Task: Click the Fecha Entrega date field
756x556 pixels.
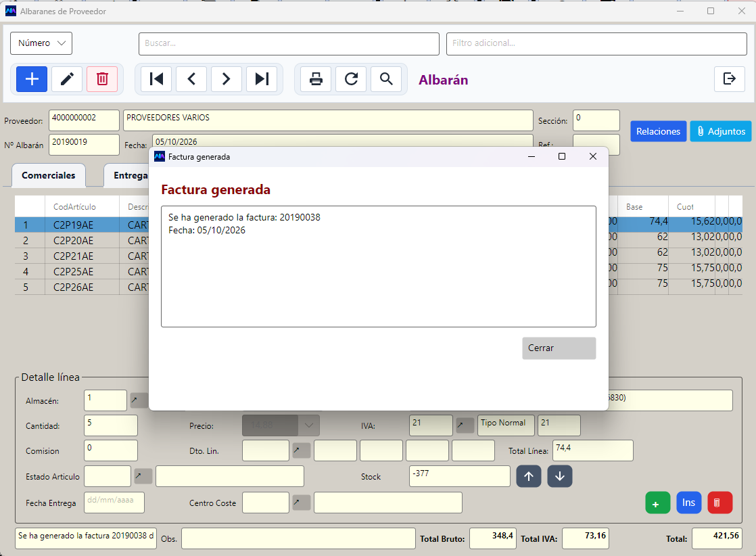Action: pos(114,503)
